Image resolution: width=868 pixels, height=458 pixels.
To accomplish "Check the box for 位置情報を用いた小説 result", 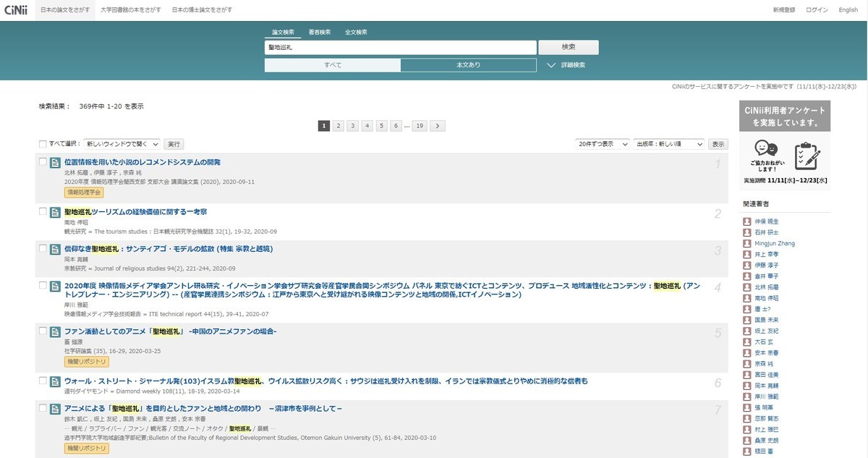I will tap(43, 162).
